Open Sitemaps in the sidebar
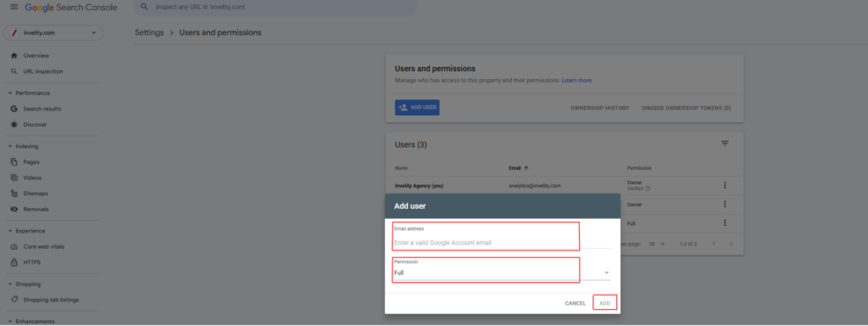The width and height of the screenshot is (868, 326). (x=36, y=194)
